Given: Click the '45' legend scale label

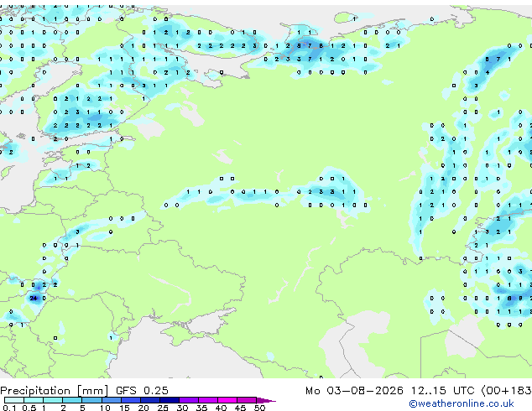Looking at the screenshot, I should [240, 408].
